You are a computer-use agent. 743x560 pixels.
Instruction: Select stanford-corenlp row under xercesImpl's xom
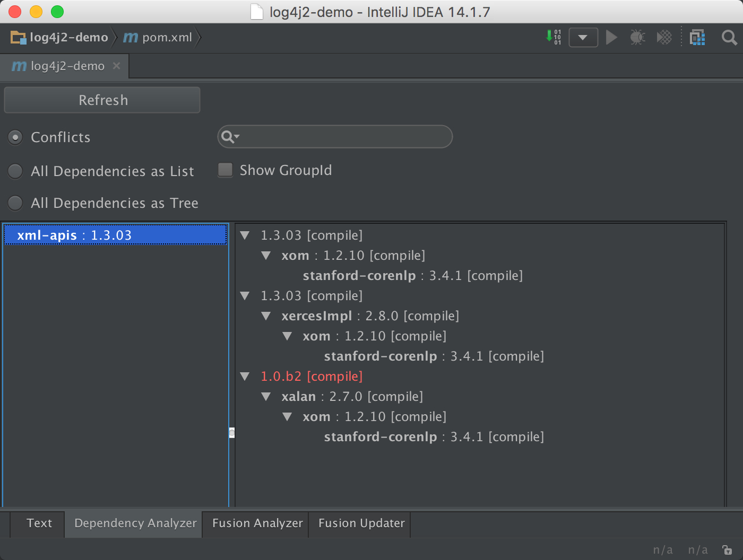(x=434, y=356)
